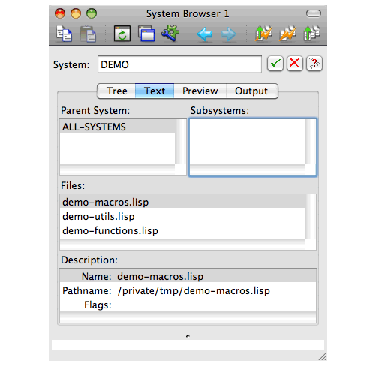Screen dimensions: 377x368
Task: Open the Output tab
Action: [251, 91]
